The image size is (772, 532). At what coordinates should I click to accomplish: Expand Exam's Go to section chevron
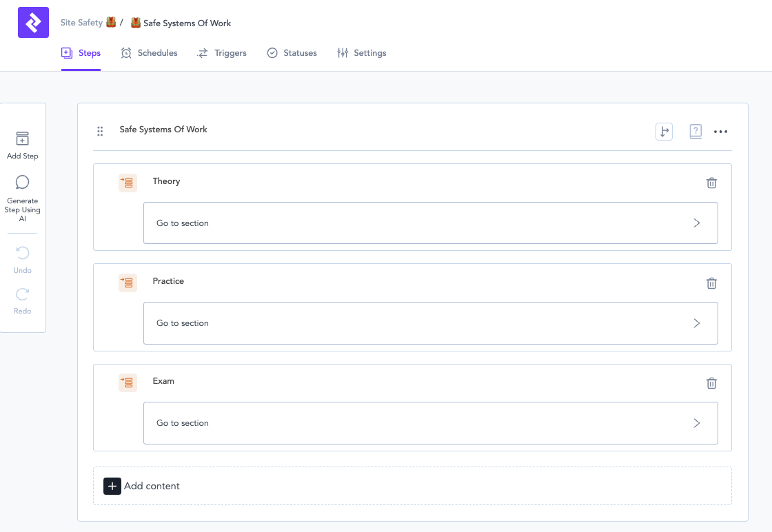coord(696,423)
